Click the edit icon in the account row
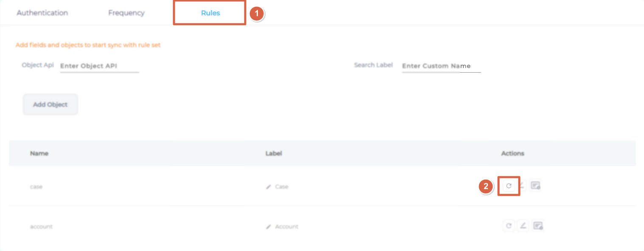Screen dimensions: 644x251 coord(523,226)
